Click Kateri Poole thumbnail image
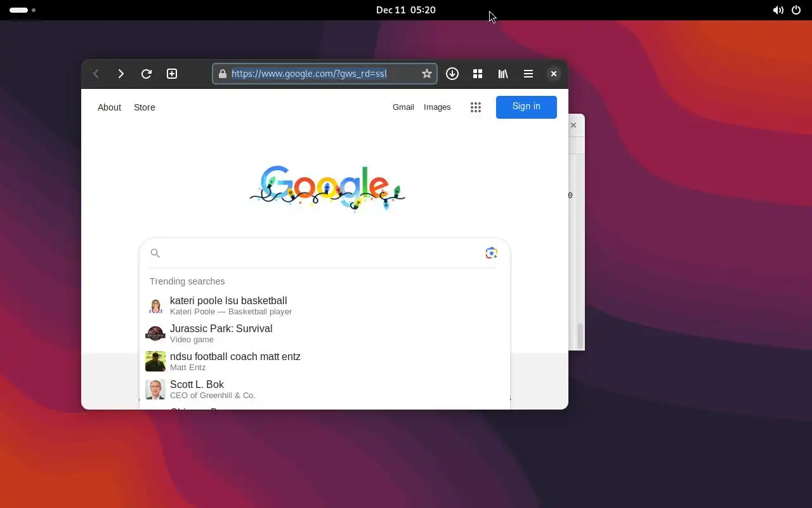812x508 pixels. pyautogui.click(x=155, y=305)
